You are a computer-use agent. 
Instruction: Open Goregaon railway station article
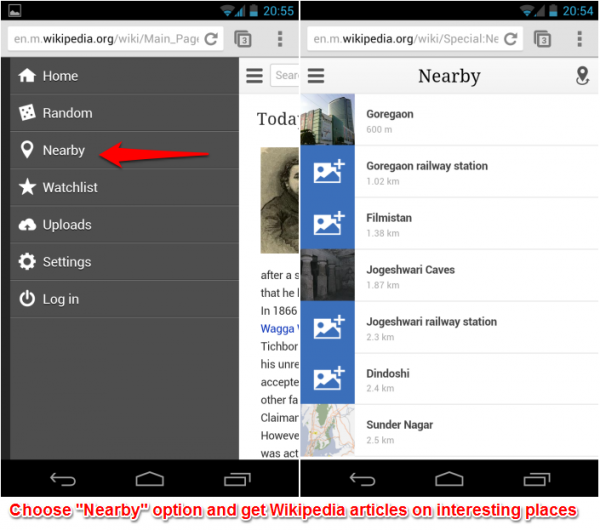pyautogui.click(x=450, y=171)
